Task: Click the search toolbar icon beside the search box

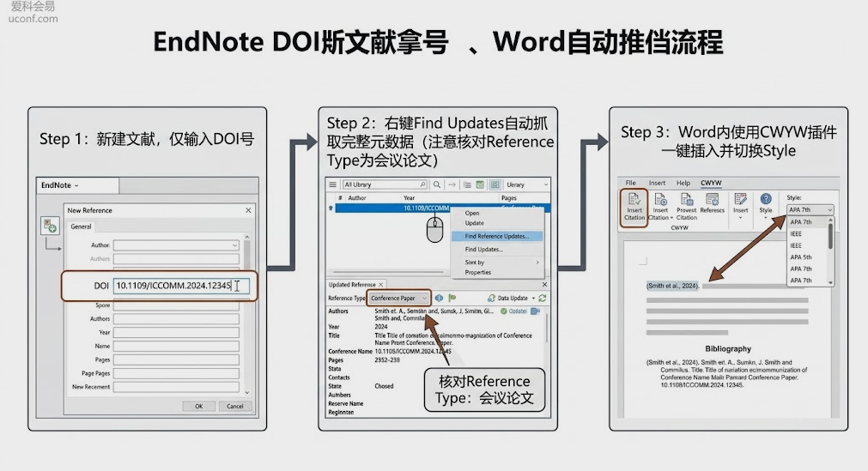Action: pyautogui.click(x=437, y=184)
